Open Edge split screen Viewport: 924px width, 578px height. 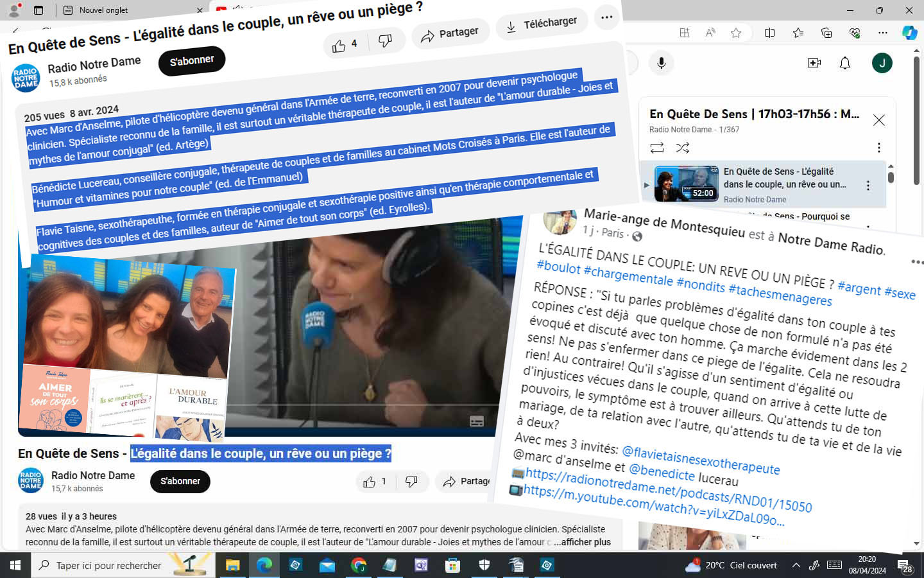tap(770, 33)
